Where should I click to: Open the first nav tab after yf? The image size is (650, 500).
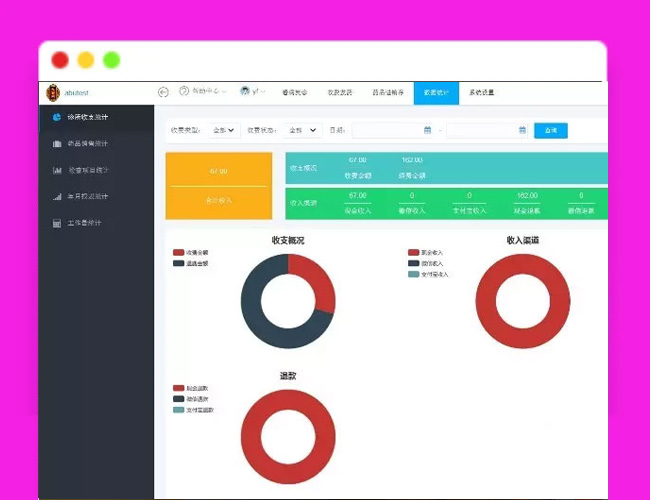pos(294,92)
